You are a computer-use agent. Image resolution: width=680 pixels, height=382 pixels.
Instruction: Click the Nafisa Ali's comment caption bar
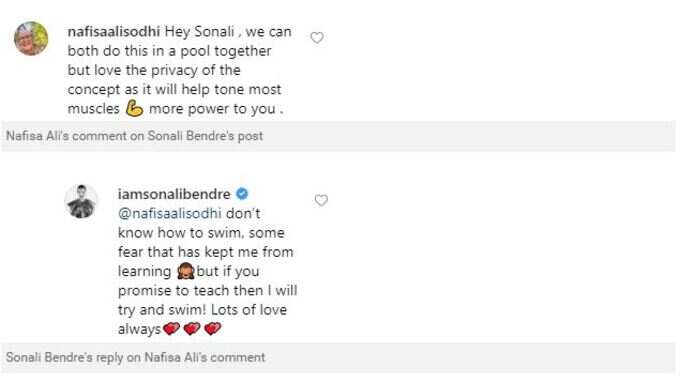coord(338,136)
